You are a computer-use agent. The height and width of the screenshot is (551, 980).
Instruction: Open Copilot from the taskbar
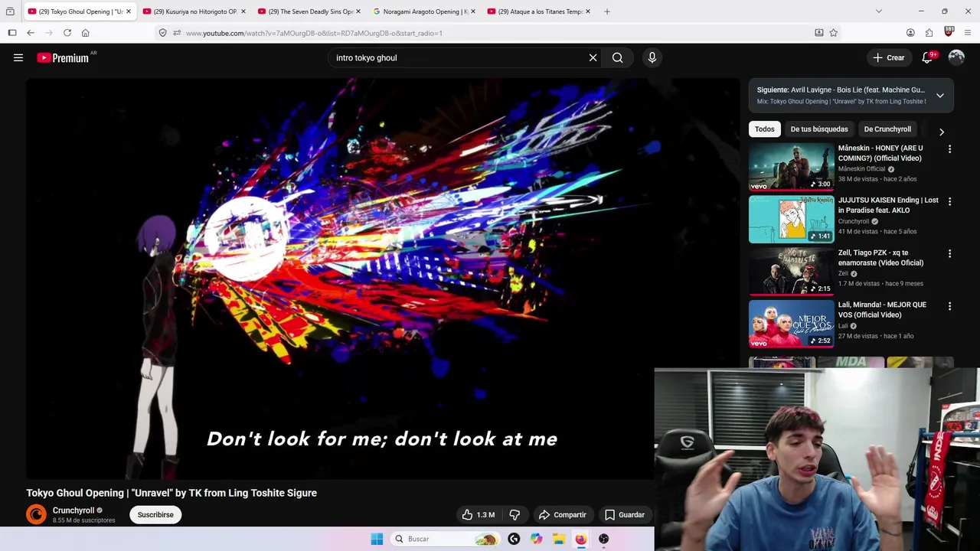click(x=537, y=539)
